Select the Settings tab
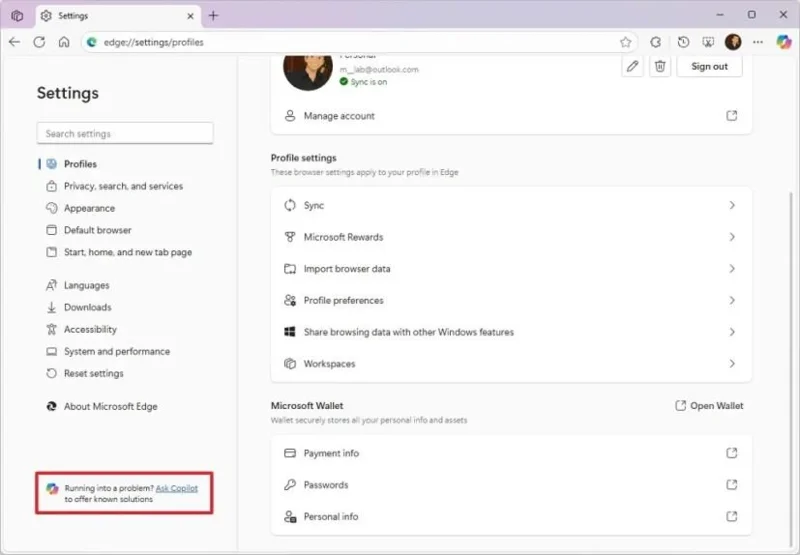Screen dimensions: 800x555 point(117,16)
